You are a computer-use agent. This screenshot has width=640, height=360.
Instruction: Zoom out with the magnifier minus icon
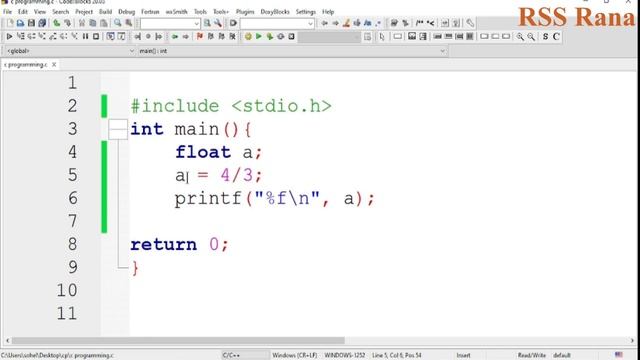click(531, 37)
